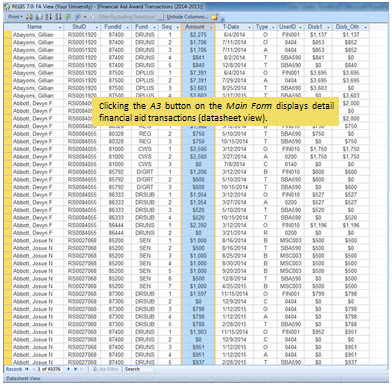392x384 pixels.
Task: Click the T-Date cell 7/29/2014
Action: [235, 81]
